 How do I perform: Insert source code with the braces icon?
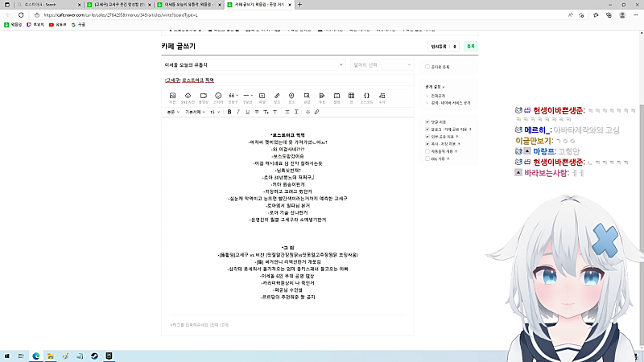click(x=366, y=97)
